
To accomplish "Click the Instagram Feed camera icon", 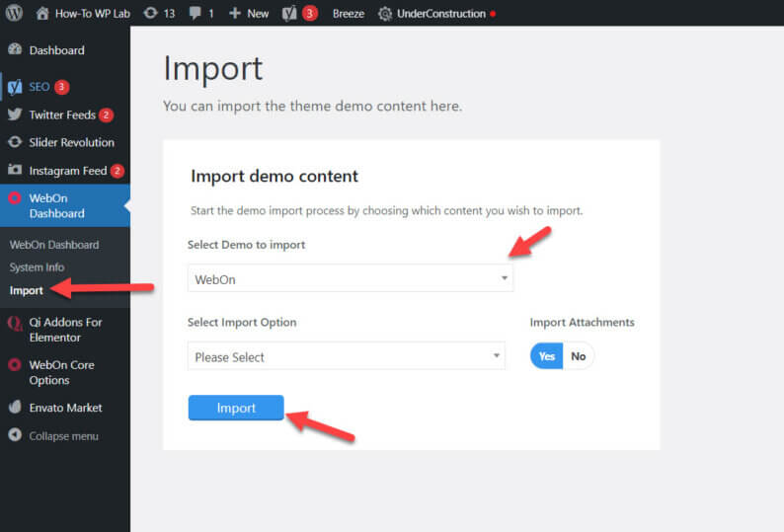I will click(15, 170).
